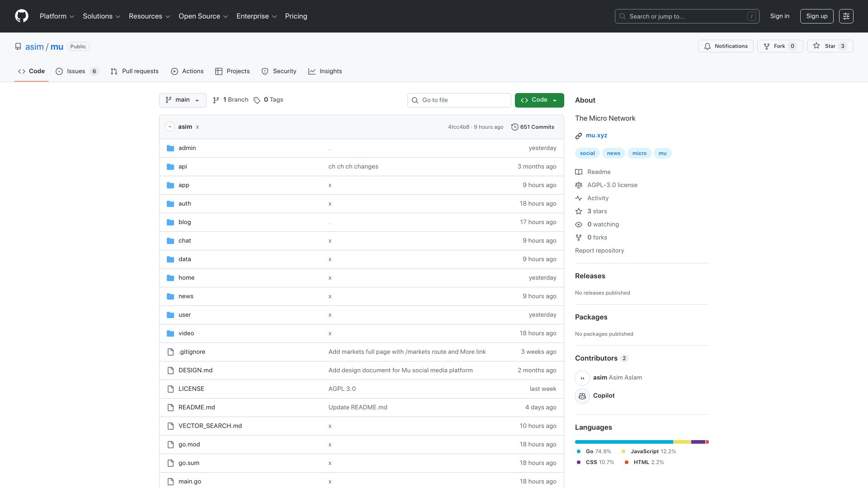
Task: Click asim's avatar in commit bar
Action: [x=170, y=127]
